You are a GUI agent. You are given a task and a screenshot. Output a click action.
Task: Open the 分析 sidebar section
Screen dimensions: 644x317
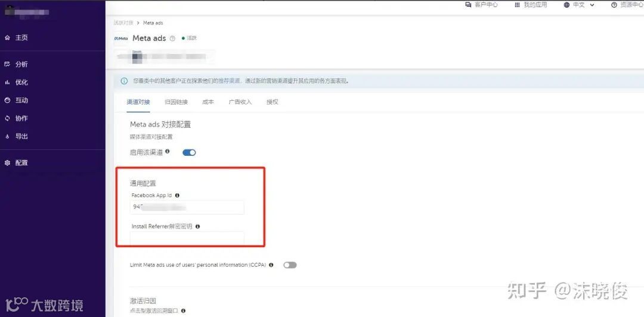pos(21,64)
